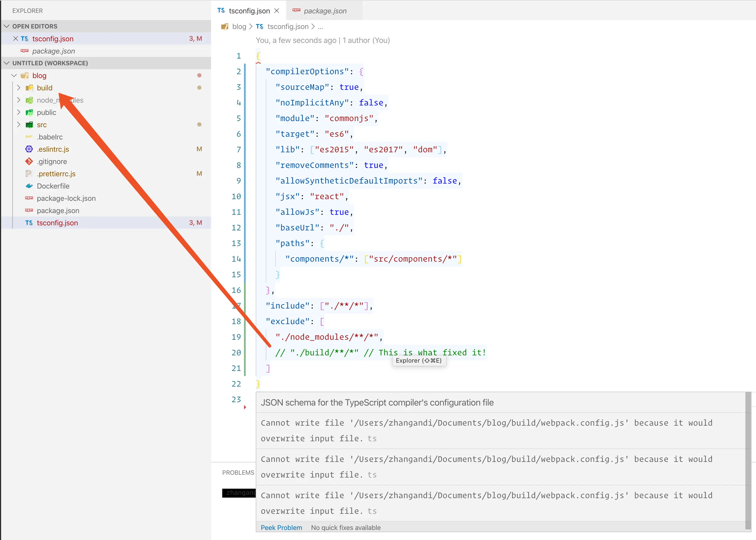
Task: Click the hover popup vertical scrollbar
Action: pyautogui.click(x=748, y=460)
